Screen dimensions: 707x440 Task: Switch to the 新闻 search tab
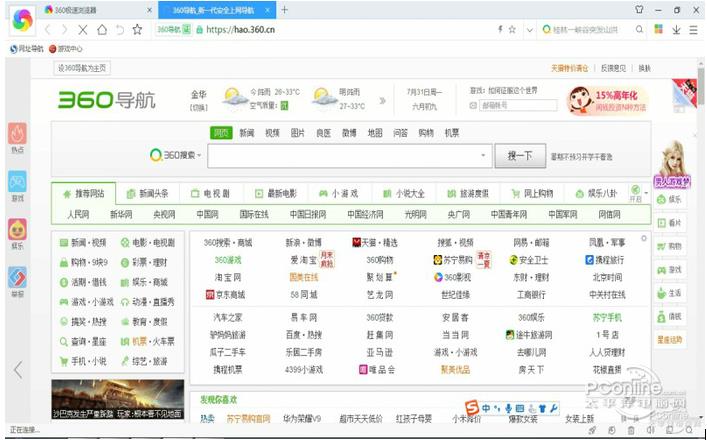coord(247,133)
